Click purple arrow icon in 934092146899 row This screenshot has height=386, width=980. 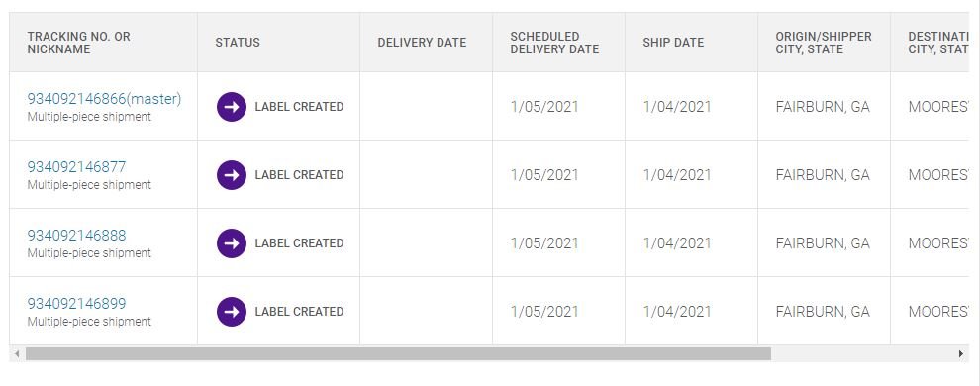(x=232, y=311)
